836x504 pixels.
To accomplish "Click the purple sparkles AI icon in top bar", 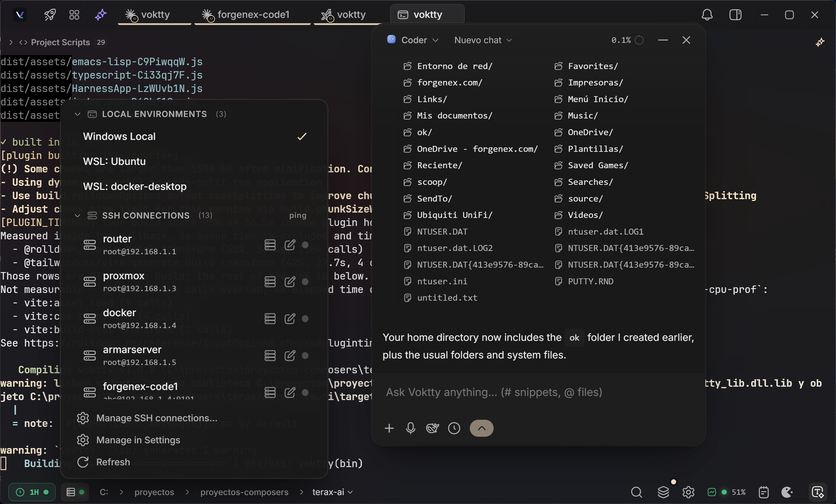I will pyautogui.click(x=100, y=15).
